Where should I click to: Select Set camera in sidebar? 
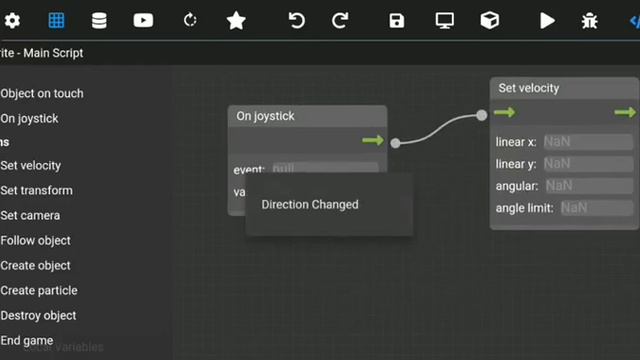coord(30,216)
